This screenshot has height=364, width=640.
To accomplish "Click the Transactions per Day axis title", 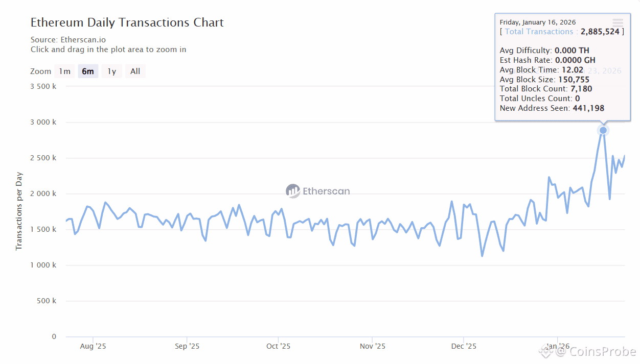I will (19, 211).
